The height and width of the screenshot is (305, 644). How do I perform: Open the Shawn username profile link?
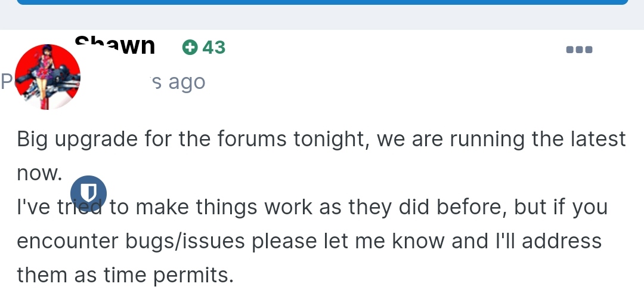(x=115, y=45)
